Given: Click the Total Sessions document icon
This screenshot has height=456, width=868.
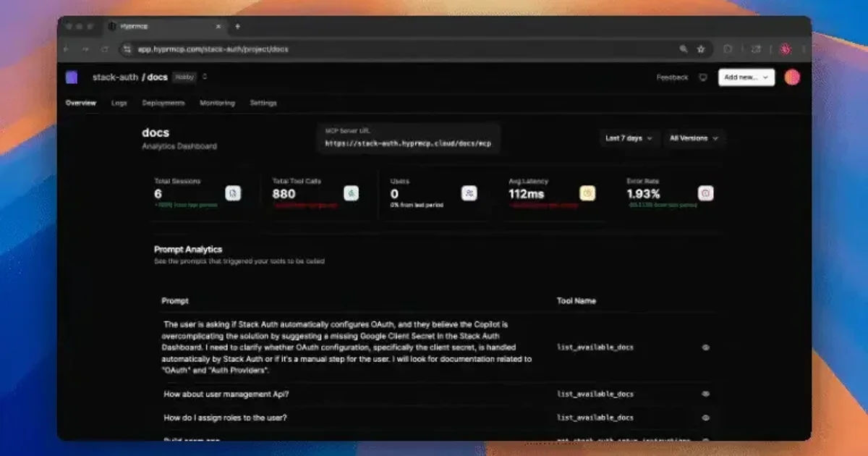Looking at the screenshot, I should [x=233, y=193].
